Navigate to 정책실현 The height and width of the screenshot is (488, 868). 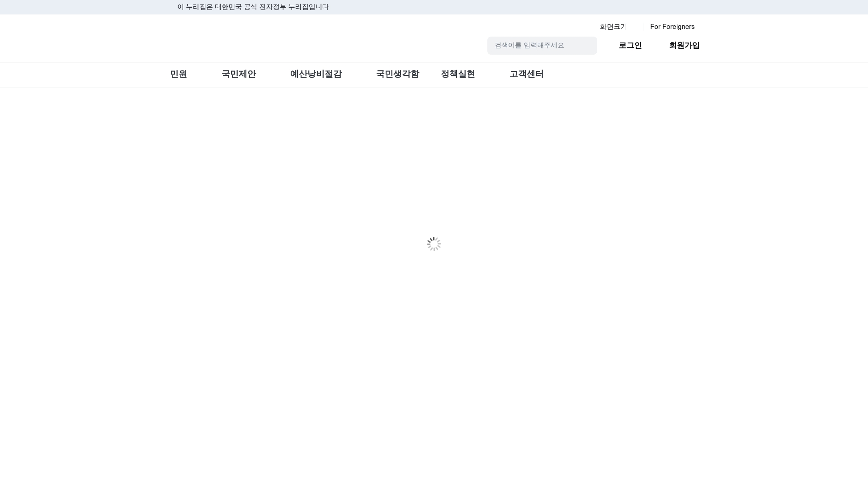click(458, 74)
